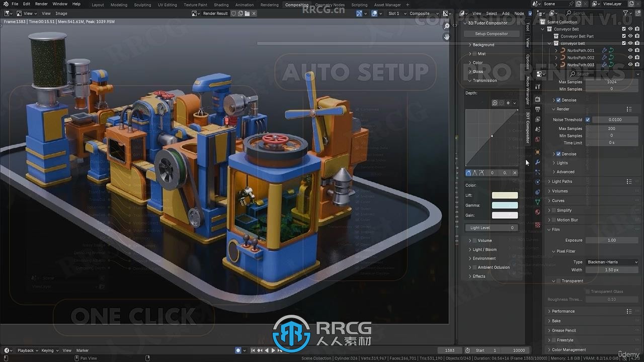Play the animation forward
This screenshot has height=362, width=644.
click(273, 350)
